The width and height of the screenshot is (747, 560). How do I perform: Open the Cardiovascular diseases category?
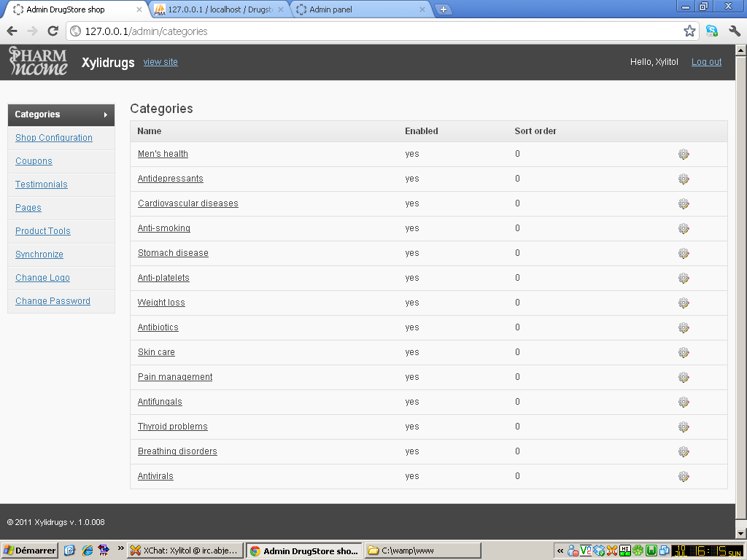187,203
